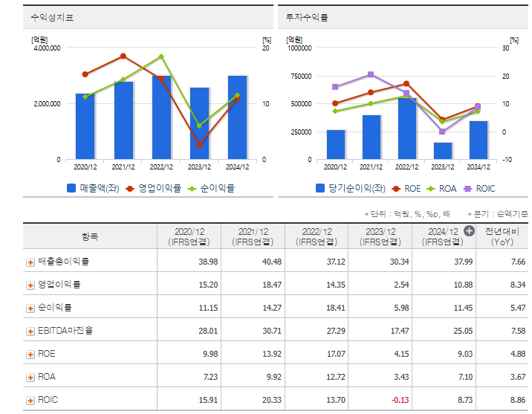The width and height of the screenshot is (532, 414).
Task: Click ROA YoY value 3.67
Action: [518, 377]
